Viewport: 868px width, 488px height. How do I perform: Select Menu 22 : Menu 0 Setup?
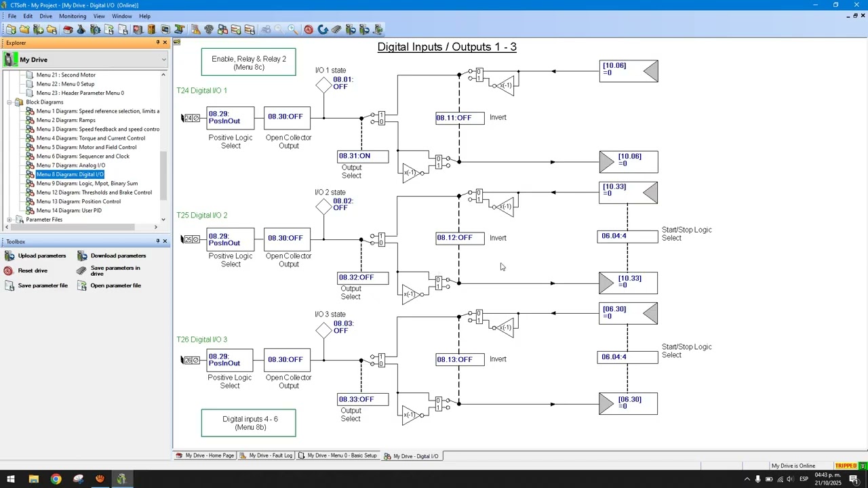click(x=65, y=84)
